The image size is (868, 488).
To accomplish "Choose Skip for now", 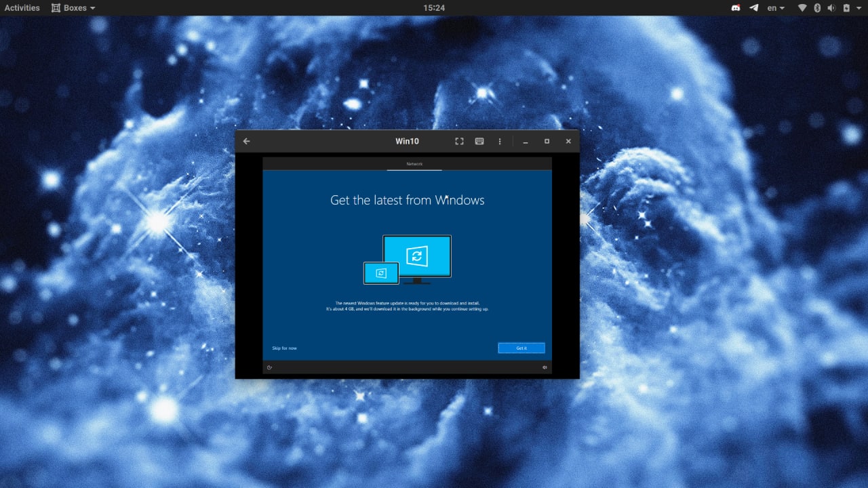I will pos(284,348).
